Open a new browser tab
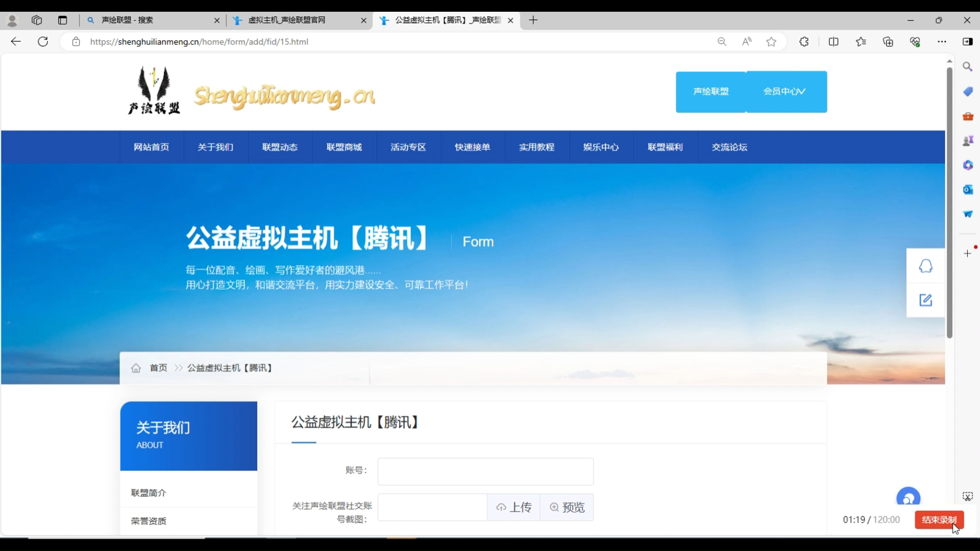The width and height of the screenshot is (980, 551). [533, 20]
